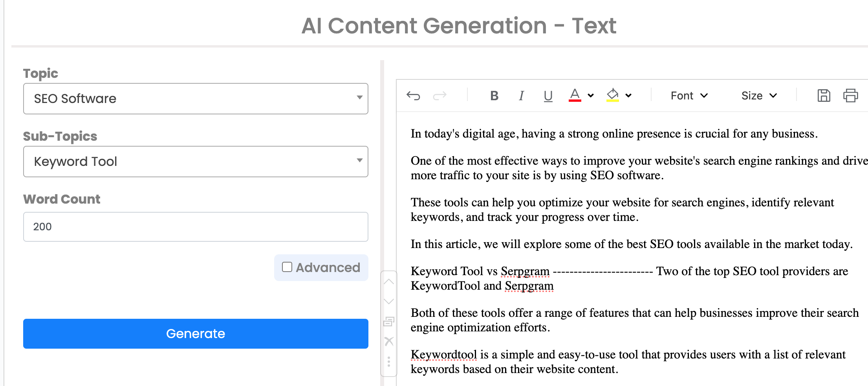The width and height of the screenshot is (868, 386).
Task: Redo the editor change
Action: coord(439,96)
